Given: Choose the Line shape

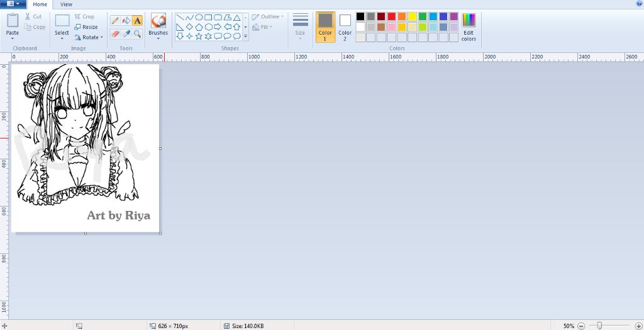Looking at the screenshot, I should pyautogui.click(x=180, y=17).
